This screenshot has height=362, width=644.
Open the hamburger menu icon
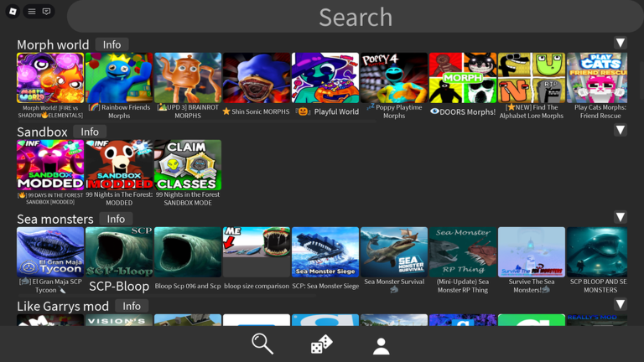(32, 12)
